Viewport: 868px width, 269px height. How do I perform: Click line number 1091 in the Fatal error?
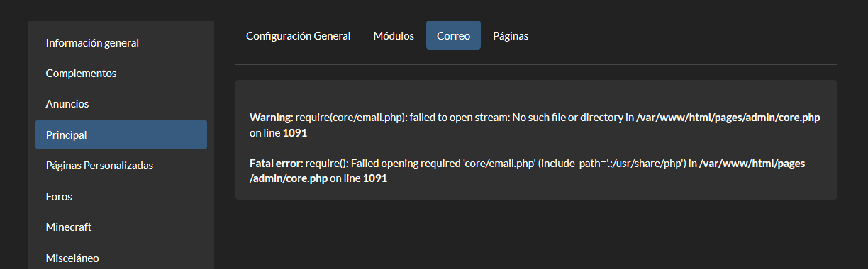[375, 178]
